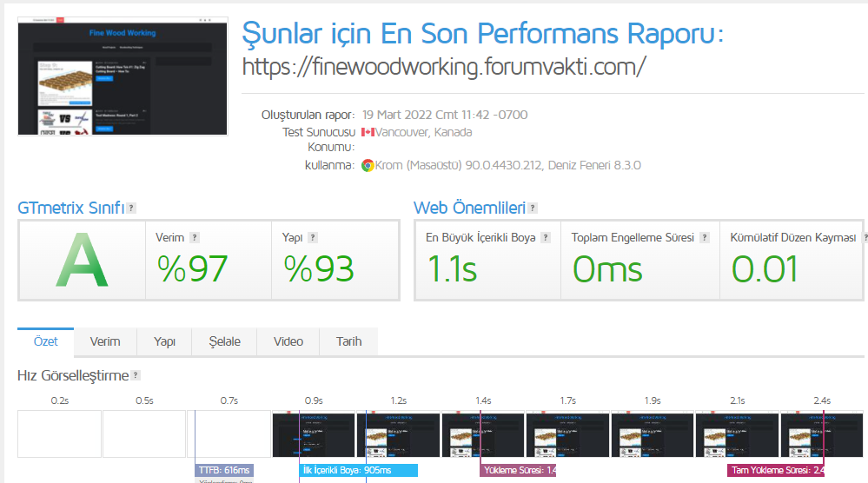Click the Yapı score help question icon
The width and height of the screenshot is (868, 483).
tap(313, 237)
